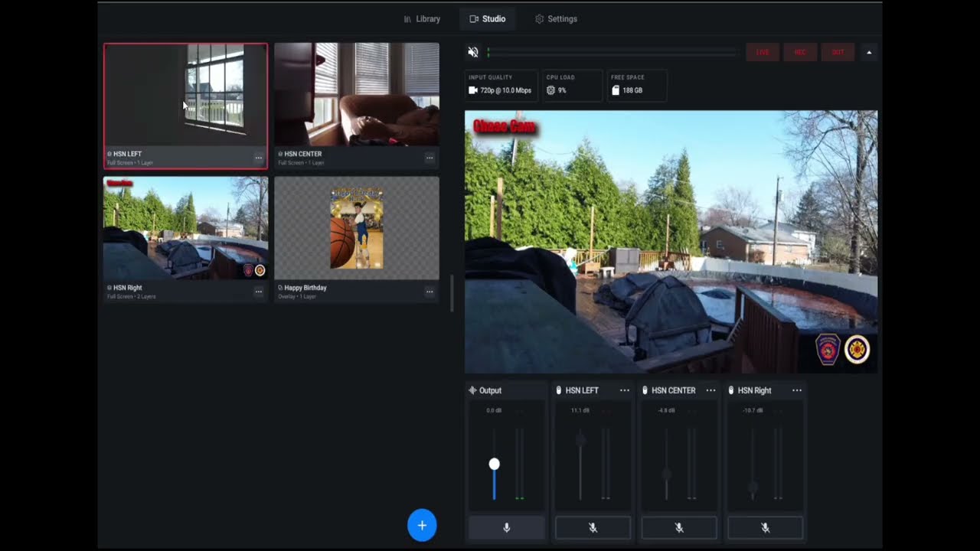980x551 pixels.
Task: Click the SD card Free Space icon
Action: pos(616,90)
